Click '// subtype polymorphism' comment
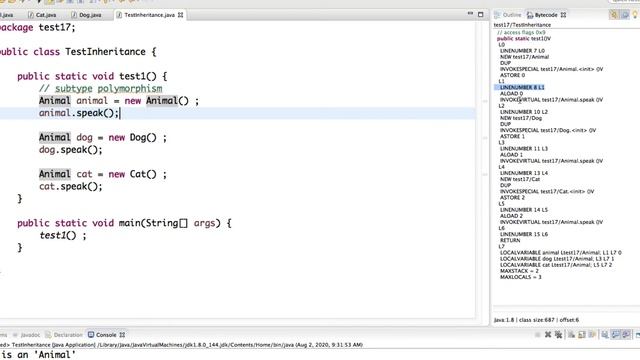 tap(100, 89)
